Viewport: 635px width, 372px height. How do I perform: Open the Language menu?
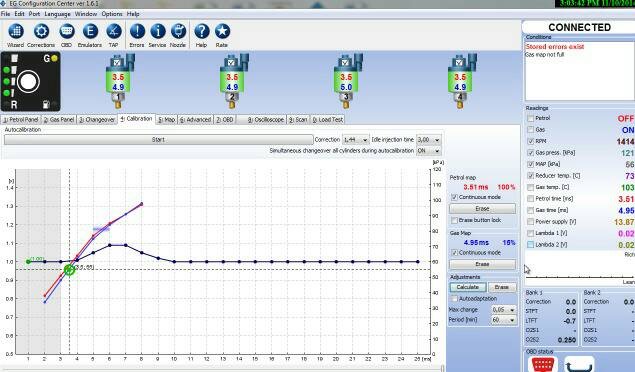57,14
